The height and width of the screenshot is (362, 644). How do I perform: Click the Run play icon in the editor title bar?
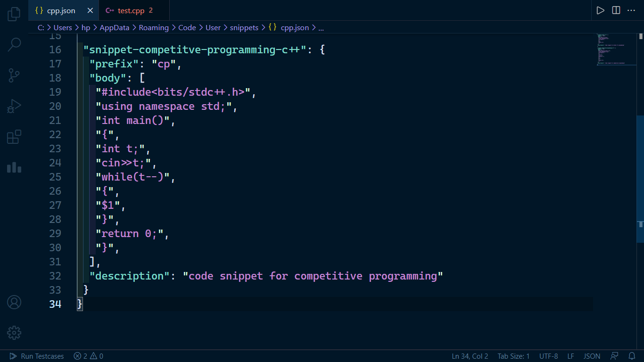(x=600, y=10)
